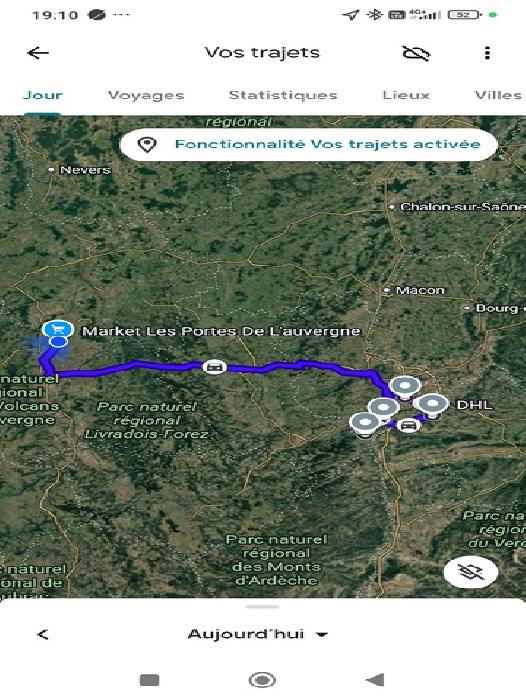Go to previous day with left chevron
Screen dimensions: 526x700
click(43, 634)
